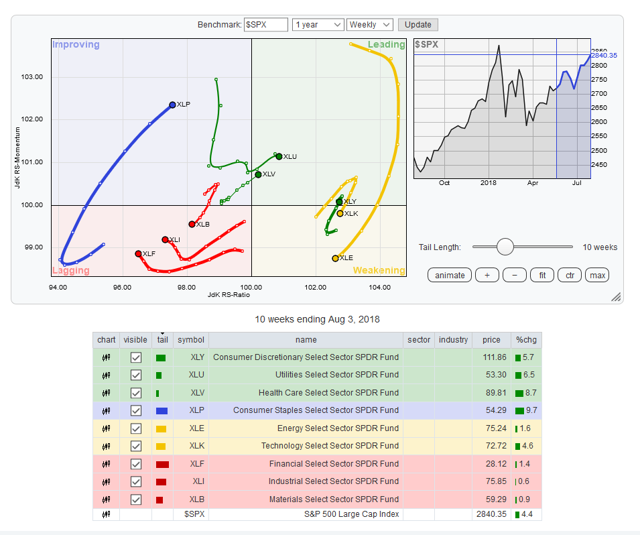Image resolution: width=640 pixels, height=535 pixels.
Task: Click the panel resize grip icon
Action: click(x=616, y=297)
